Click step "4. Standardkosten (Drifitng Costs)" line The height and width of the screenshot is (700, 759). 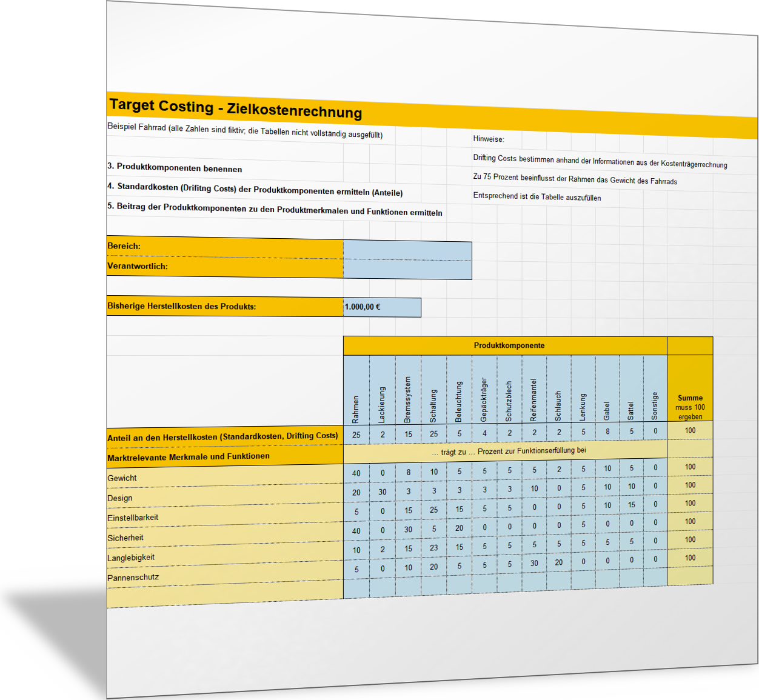click(255, 189)
